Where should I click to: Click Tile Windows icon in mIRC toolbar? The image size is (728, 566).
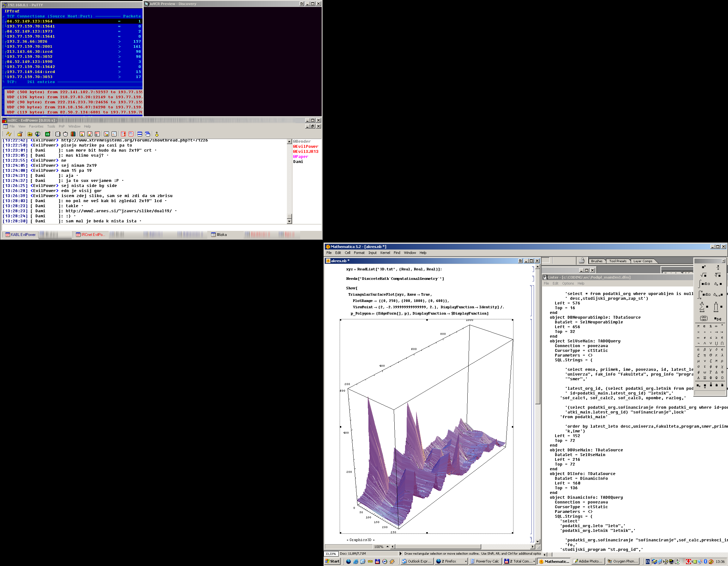[x=140, y=134]
